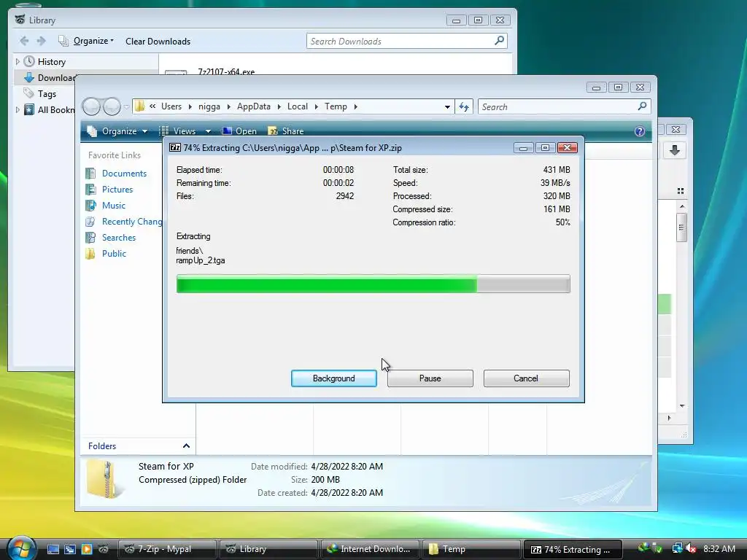This screenshot has height=560, width=747.
Task: Expand the History tree item
Action: (18, 61)
